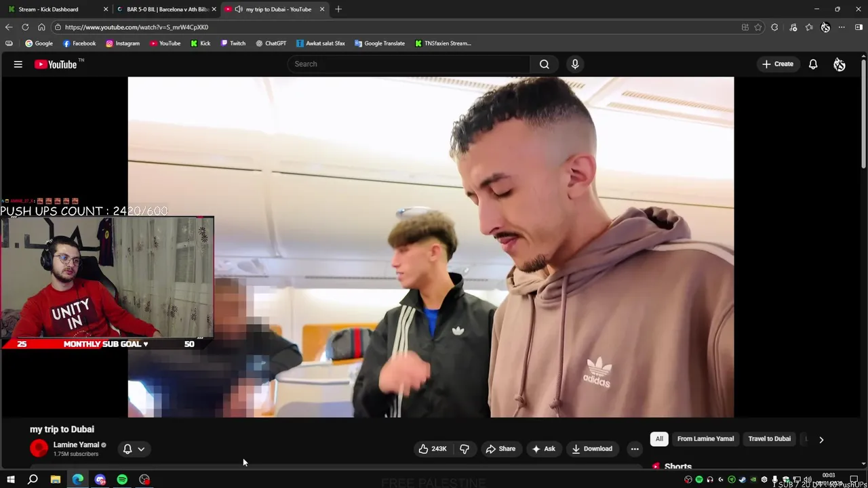Screen dimensions: 868x488
Task: Open more actions ellipsis under video
Action: click(635, 449)
